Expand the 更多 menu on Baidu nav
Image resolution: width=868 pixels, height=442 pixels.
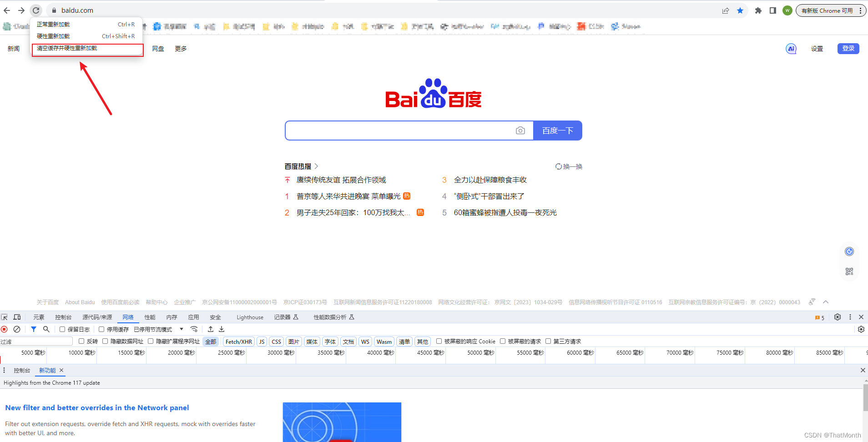[181, 49]
